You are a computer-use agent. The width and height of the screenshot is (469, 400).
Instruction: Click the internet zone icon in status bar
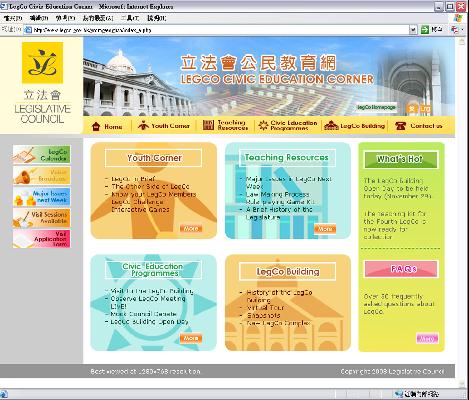pos(399,394)
